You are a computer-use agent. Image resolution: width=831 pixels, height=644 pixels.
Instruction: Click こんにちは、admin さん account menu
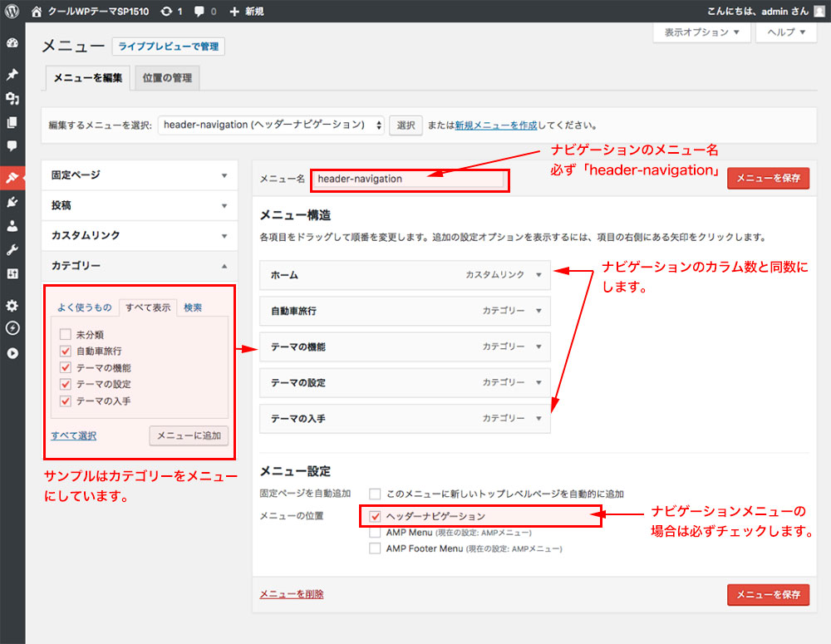(766, 11)
